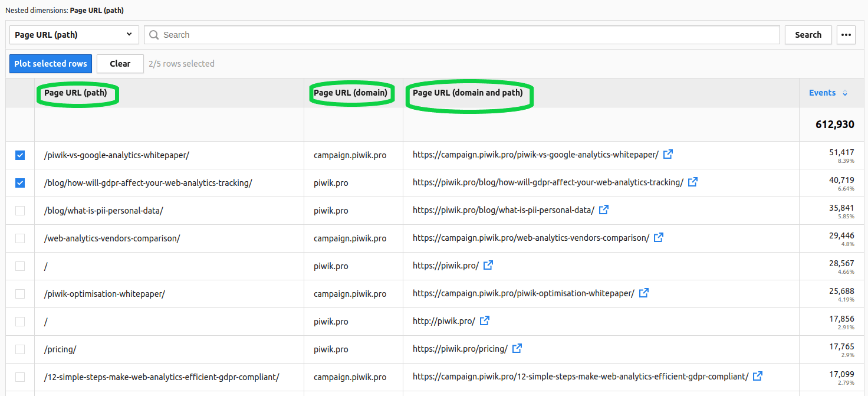Image resolution: width=868 pixels, height=396 pixels.
Task: Tick the checkbox for the /pricing/ row
Action: pos(20,349)
